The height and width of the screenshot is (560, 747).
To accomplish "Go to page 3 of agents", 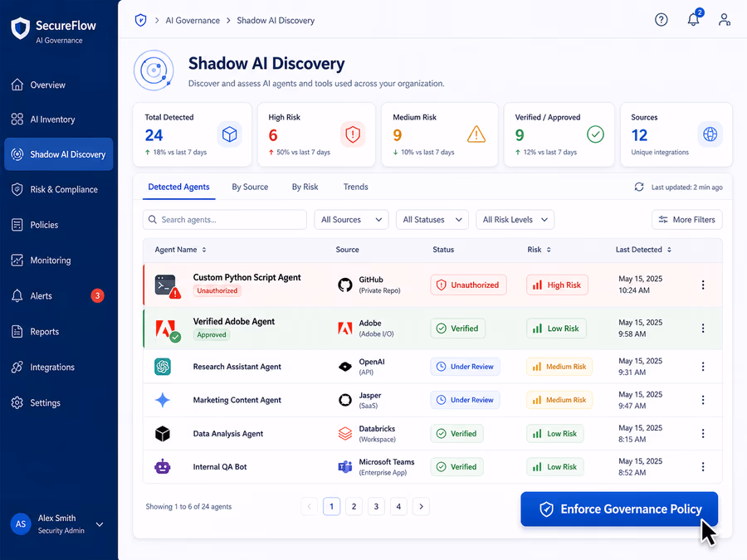I will pos(376,506).
